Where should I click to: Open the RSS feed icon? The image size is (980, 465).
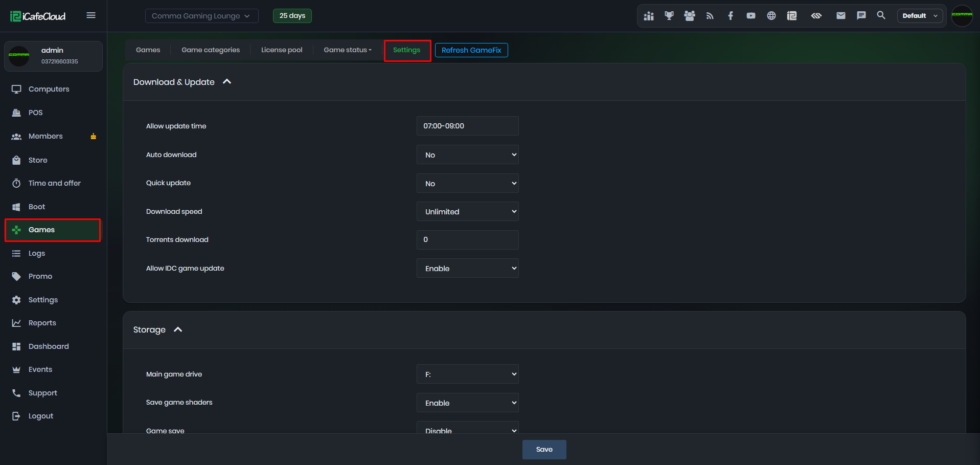[710, 16]
